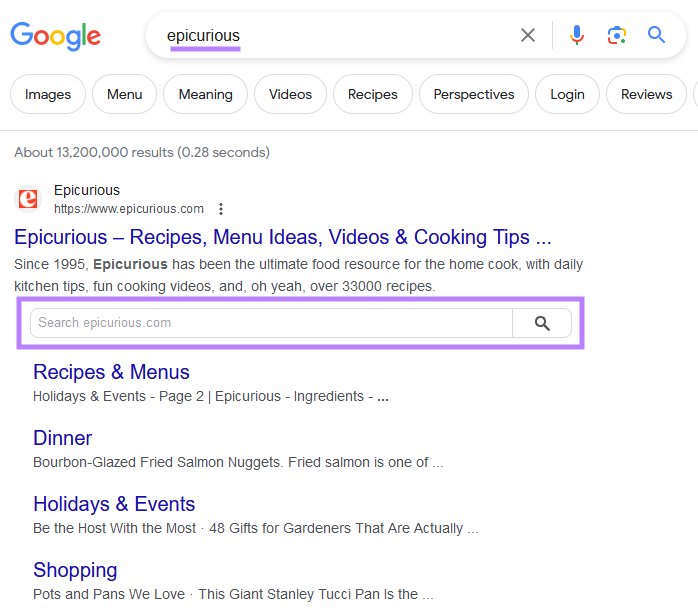Viewport: 698px width, 614px height.
Task: Open the Epicurious result three-dot menu
Action: point(221,209)
